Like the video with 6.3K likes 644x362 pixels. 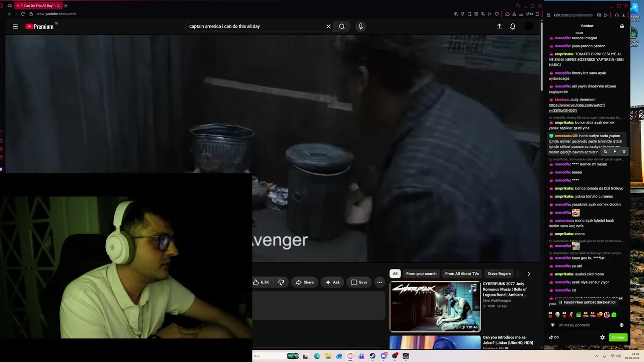(x=261, y=283)
